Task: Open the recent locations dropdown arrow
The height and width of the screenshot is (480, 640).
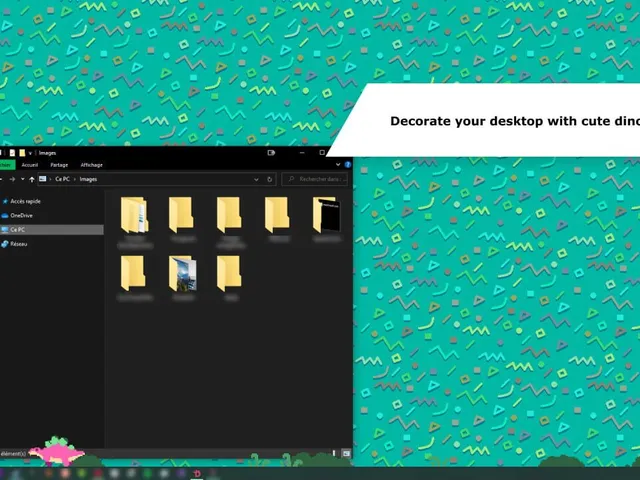Action: 22,179
